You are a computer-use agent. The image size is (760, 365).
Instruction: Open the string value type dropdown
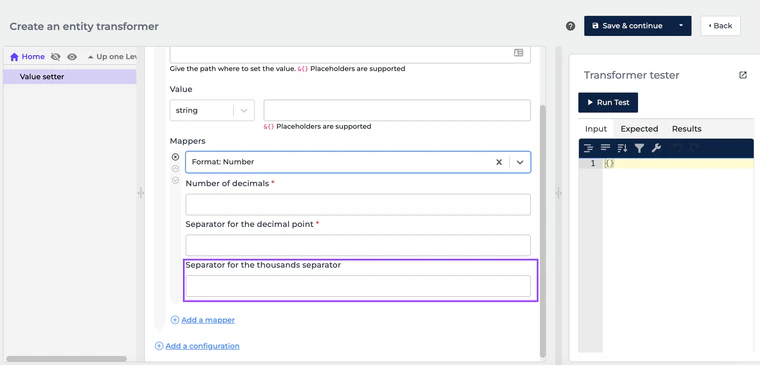coord(212,111)
